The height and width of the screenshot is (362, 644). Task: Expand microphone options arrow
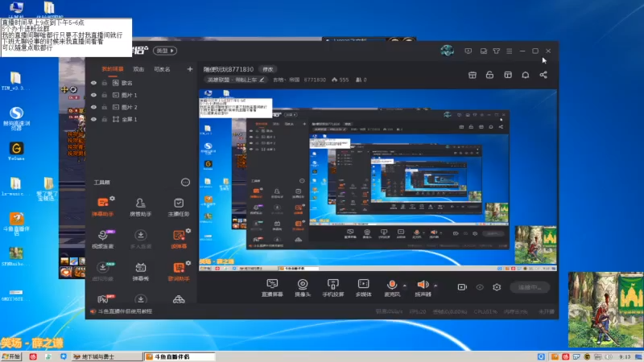(x=405, y=286)
